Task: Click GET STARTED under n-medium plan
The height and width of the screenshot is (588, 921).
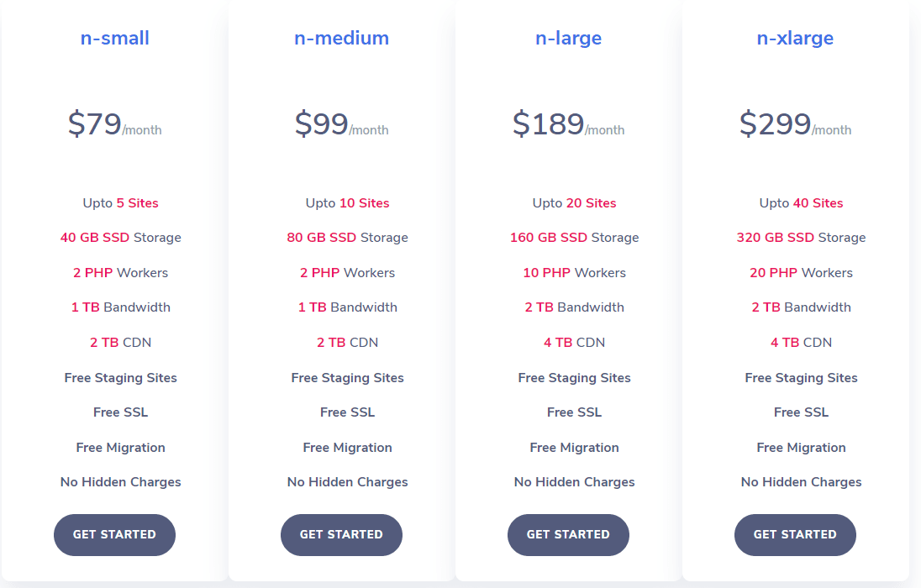Action: coord(341,535)
